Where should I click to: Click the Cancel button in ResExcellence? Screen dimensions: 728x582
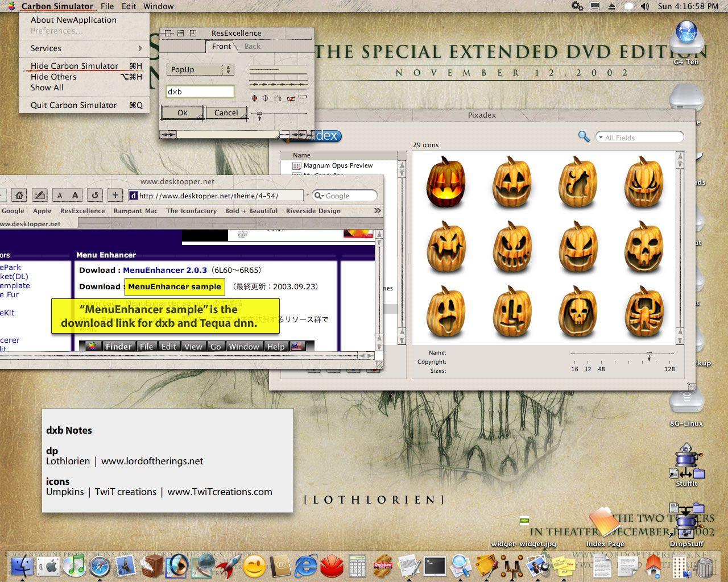coord(226,113)
